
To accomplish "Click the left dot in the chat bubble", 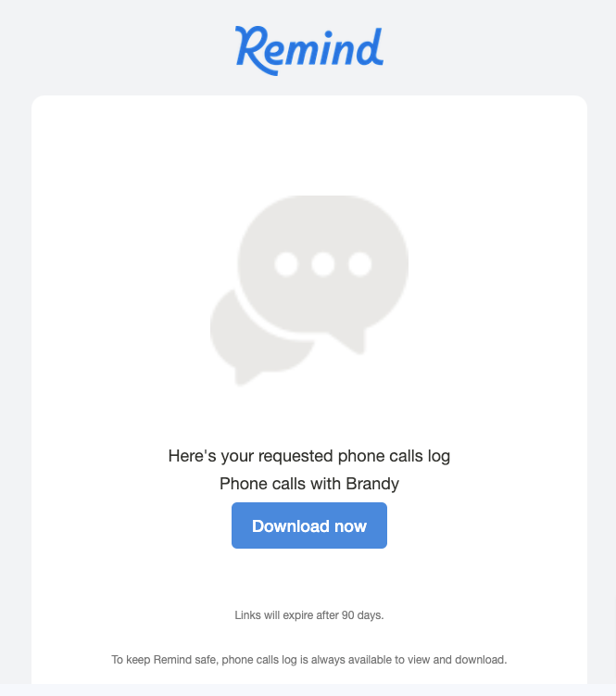I will 287,264.
